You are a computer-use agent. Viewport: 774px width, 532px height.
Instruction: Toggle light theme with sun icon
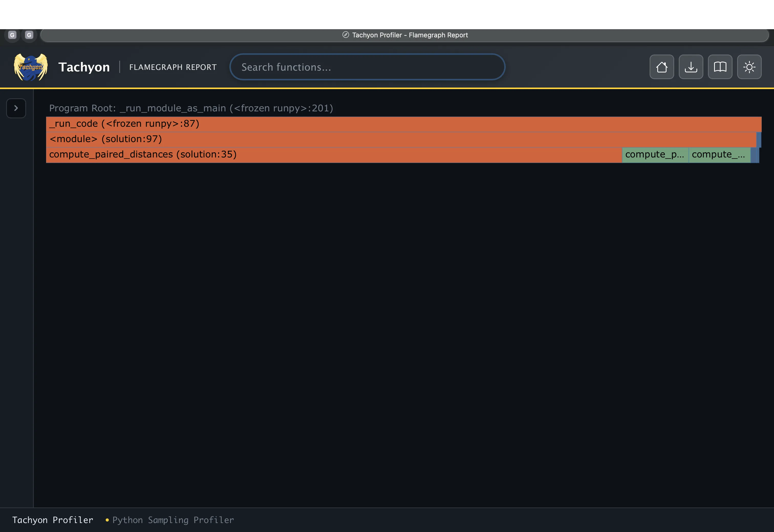point(749,67)
